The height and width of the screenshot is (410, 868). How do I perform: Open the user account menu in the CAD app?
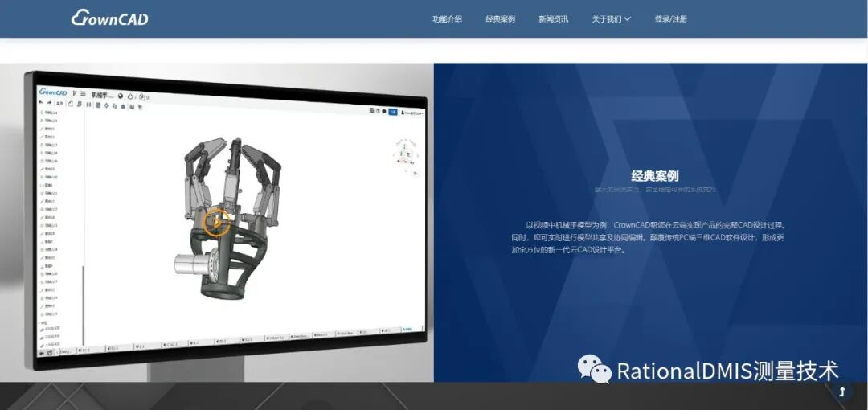411,113
